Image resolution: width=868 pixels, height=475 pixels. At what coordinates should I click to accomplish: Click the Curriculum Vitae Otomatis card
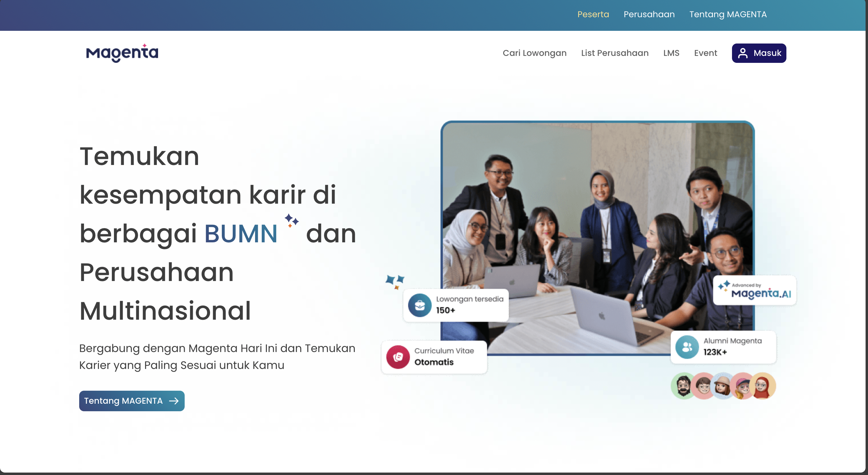[x=434, y=357]
